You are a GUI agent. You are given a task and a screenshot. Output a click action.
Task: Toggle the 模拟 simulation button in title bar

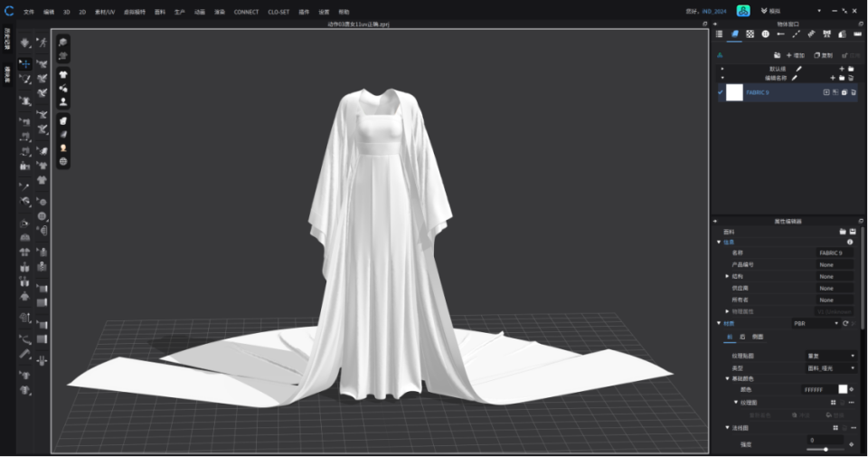[770, 11]
